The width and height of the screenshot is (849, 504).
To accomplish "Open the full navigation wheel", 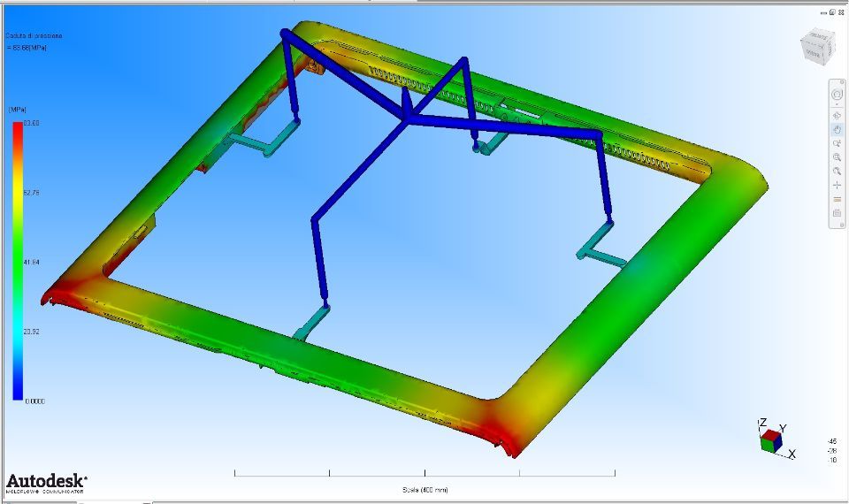I will click(x=837, y=95).
